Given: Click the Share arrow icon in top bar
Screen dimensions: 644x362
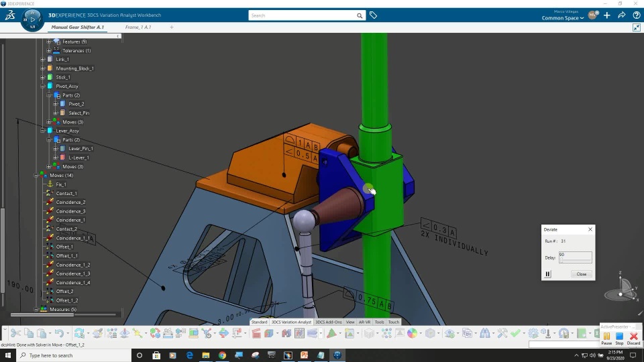Looking at the screenshot, I should (622, 15).
